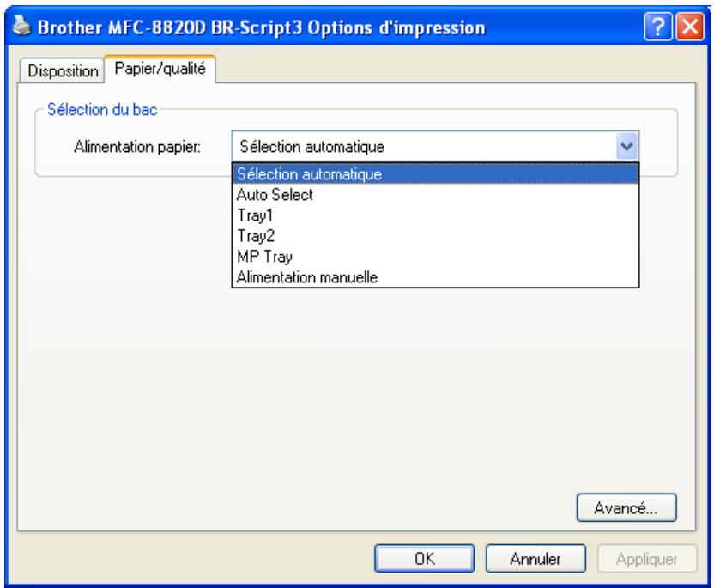This screenshot has height=588, width=714.
Task: Click the question mark help button
Action: (657, 27)
